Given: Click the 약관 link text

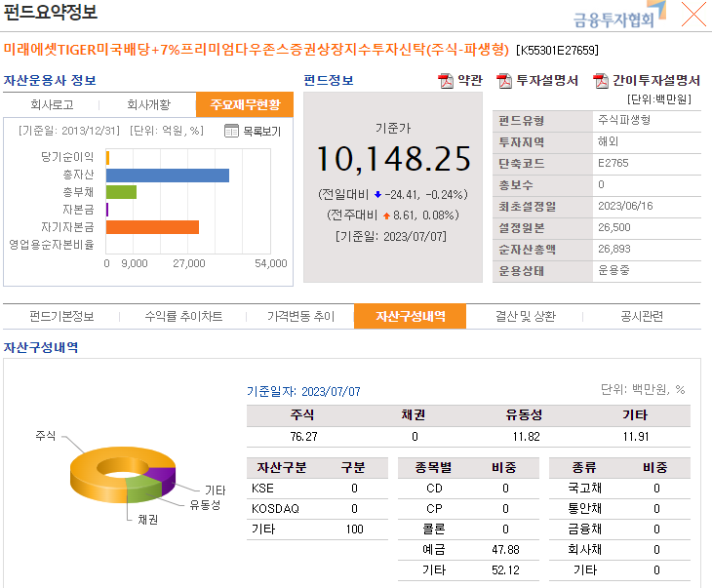Looking at the screenshot, I should 469,80.
